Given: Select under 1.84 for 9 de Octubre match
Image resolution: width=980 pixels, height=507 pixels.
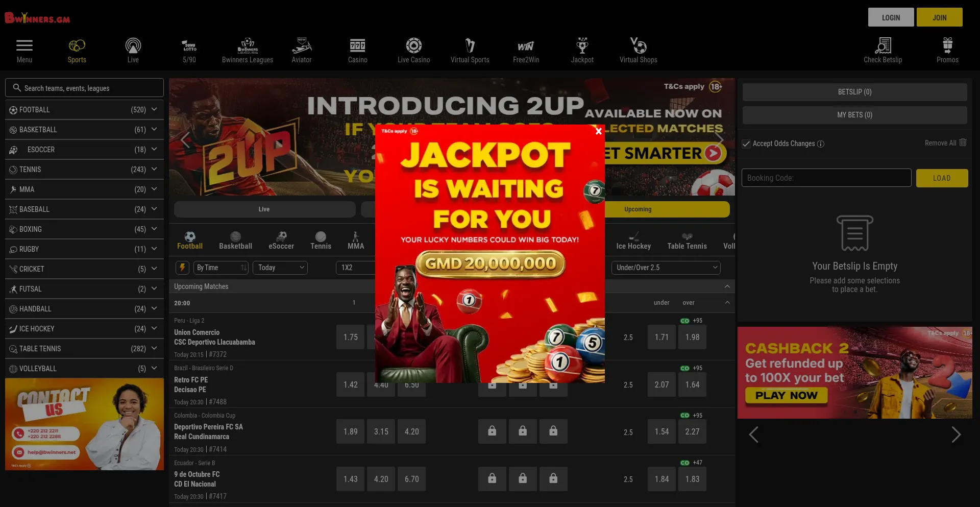Looking at the screenshot, I should (x=662, y=479).
